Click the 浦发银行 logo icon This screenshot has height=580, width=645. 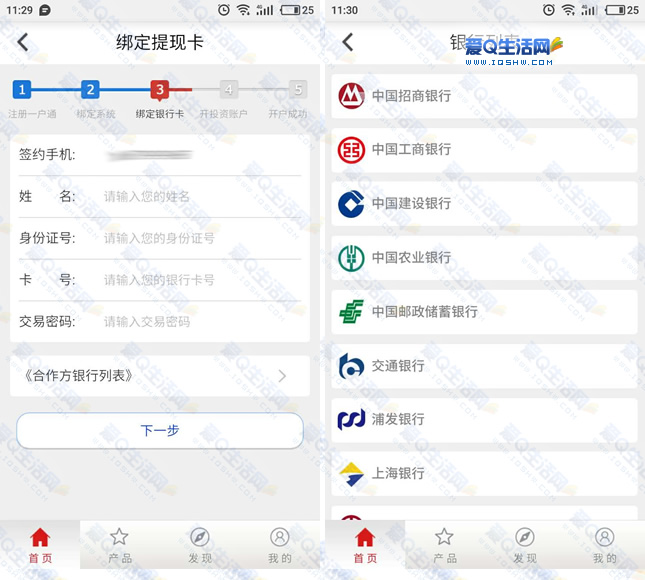click(351, 420)
